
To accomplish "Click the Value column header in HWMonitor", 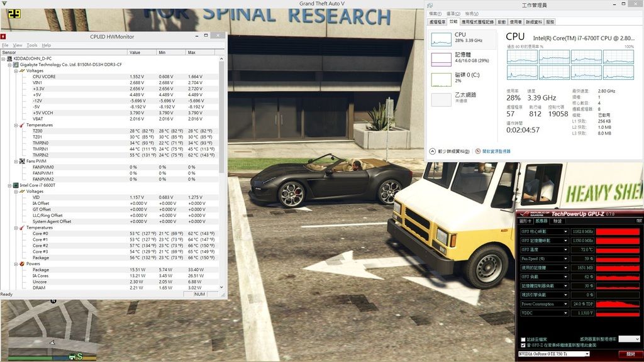I will click(142, 53).
